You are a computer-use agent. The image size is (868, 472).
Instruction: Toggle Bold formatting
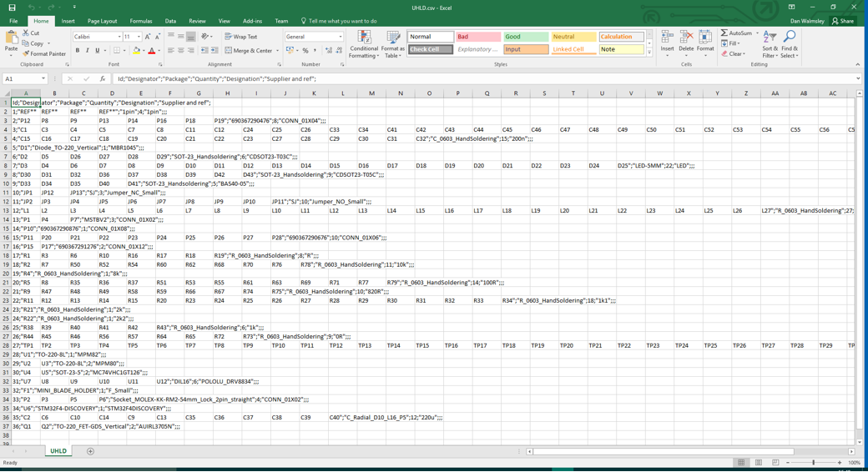(x=78, y=51)
